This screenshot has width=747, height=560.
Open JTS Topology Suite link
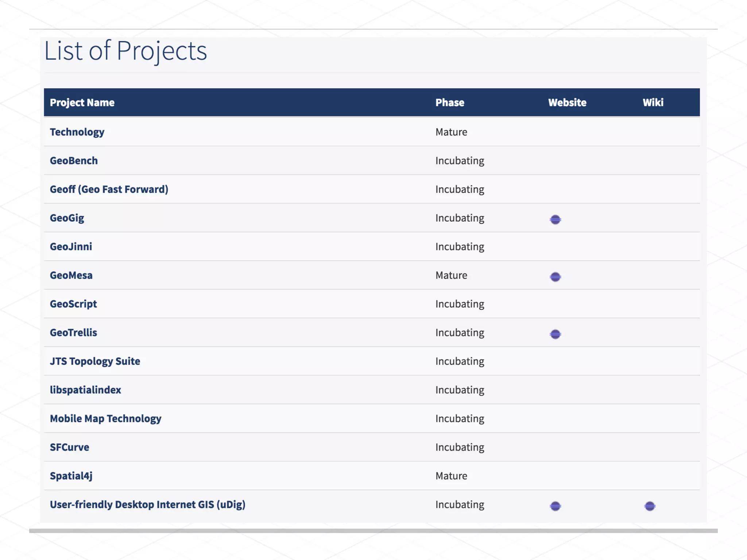coord(95,361)
